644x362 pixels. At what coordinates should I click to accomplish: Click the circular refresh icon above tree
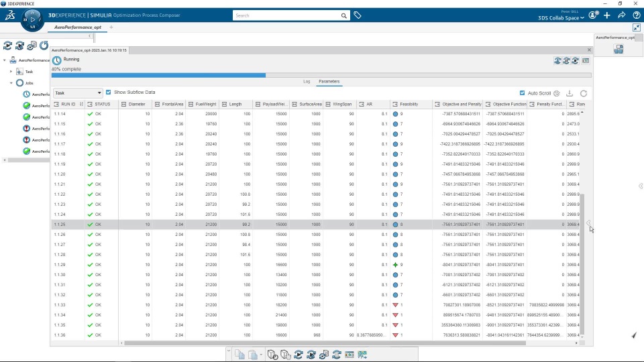(44, 45)
